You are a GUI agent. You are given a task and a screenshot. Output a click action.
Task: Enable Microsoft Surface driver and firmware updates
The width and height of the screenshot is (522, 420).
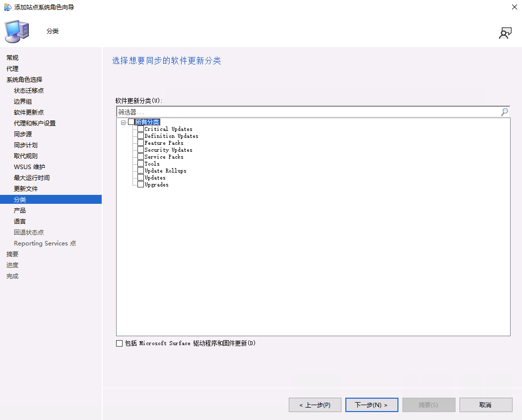click(x=119, y=343)
